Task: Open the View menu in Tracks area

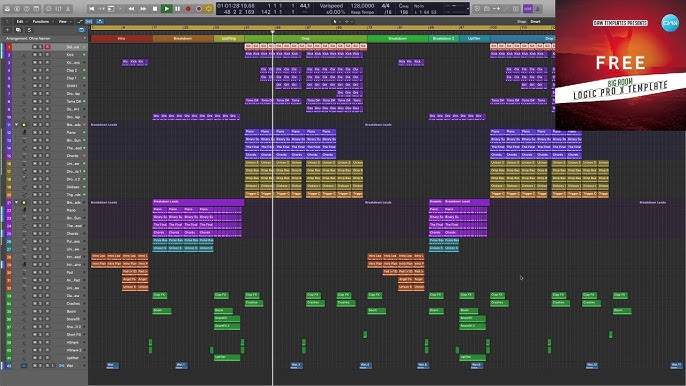Action: click(x=64, y=21)
